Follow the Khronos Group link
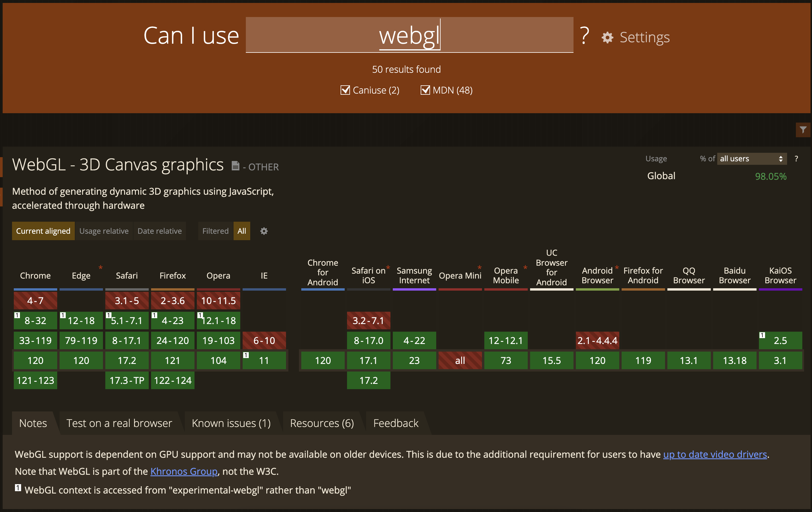Image resolution: width=812 pixels, height=512 pixels. (184, 471)
